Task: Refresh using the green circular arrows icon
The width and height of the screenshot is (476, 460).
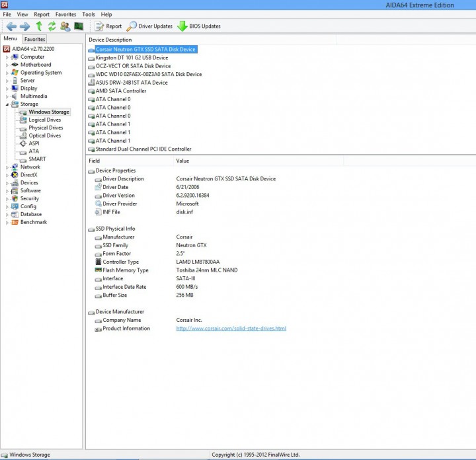Action: [52, 26]
